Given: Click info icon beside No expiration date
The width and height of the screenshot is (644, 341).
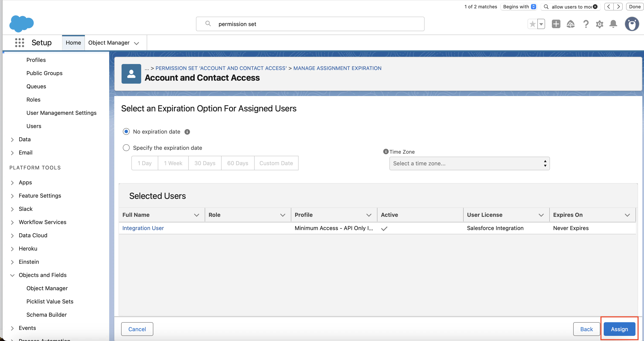Looking at the screenshot, I should [x=187, y=132].
